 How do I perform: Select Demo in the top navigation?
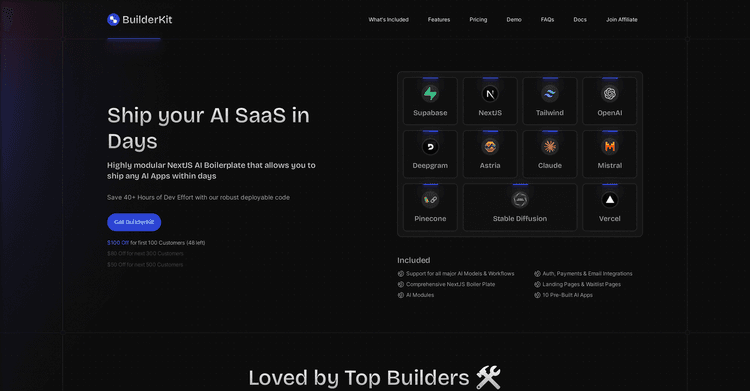514,20
